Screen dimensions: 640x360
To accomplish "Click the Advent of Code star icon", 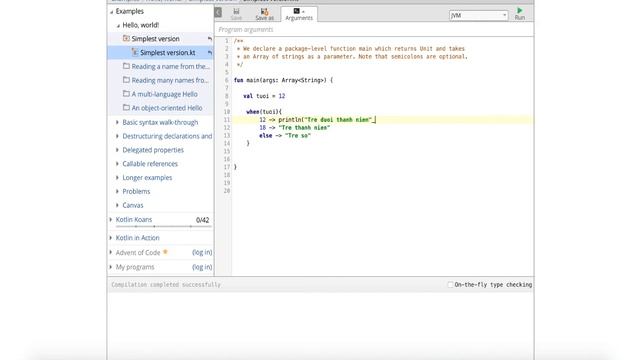I will pos(165,252).
